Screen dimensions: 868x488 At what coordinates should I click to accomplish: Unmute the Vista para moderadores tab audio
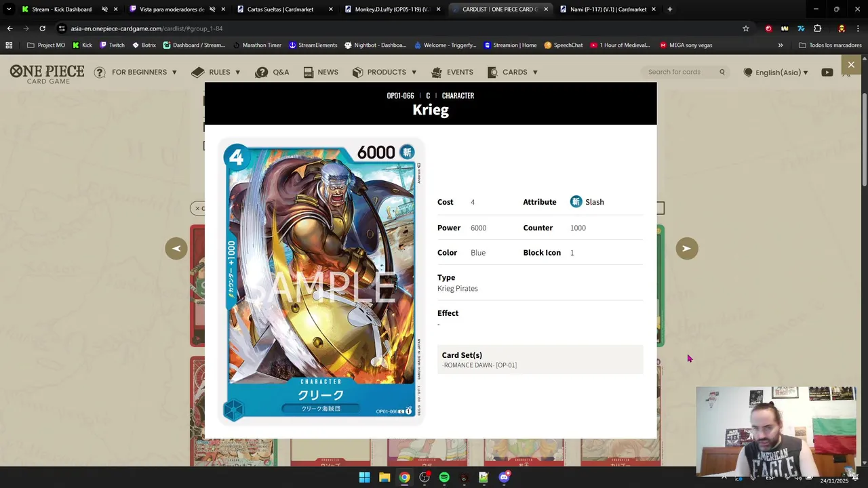pos(212,9)
